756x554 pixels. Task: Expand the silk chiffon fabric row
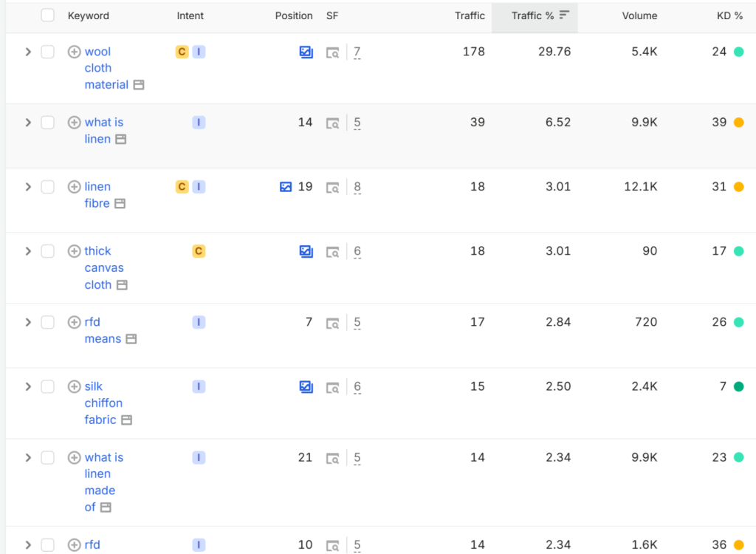coord(28,386)
